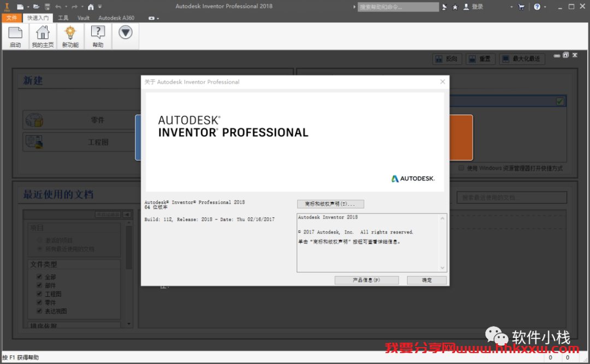Open the customize quick access toolbar dropdown
Image resolution: width=590 pixels, height=364 pixels.
(x=100, y=7)
